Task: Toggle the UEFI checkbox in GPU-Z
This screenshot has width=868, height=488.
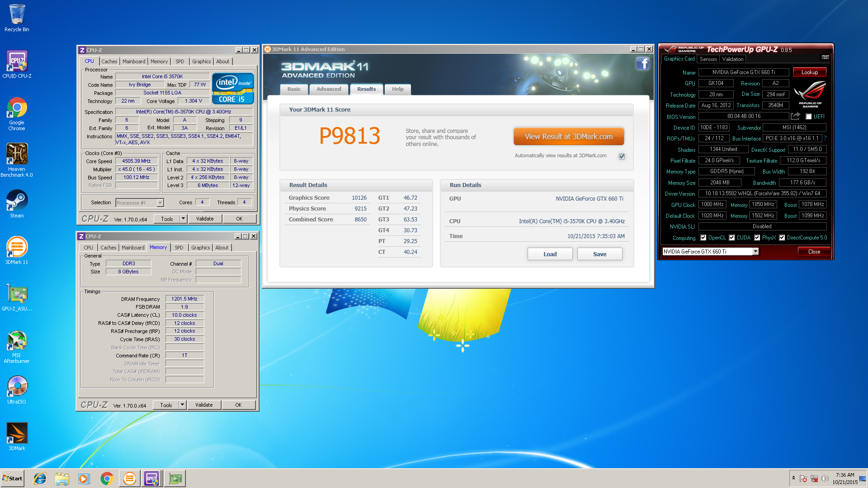Action: (x=809, y=117)
